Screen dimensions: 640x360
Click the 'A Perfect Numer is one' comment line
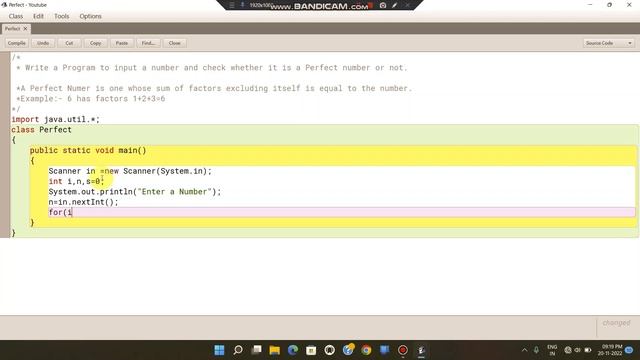click(214, 88)
